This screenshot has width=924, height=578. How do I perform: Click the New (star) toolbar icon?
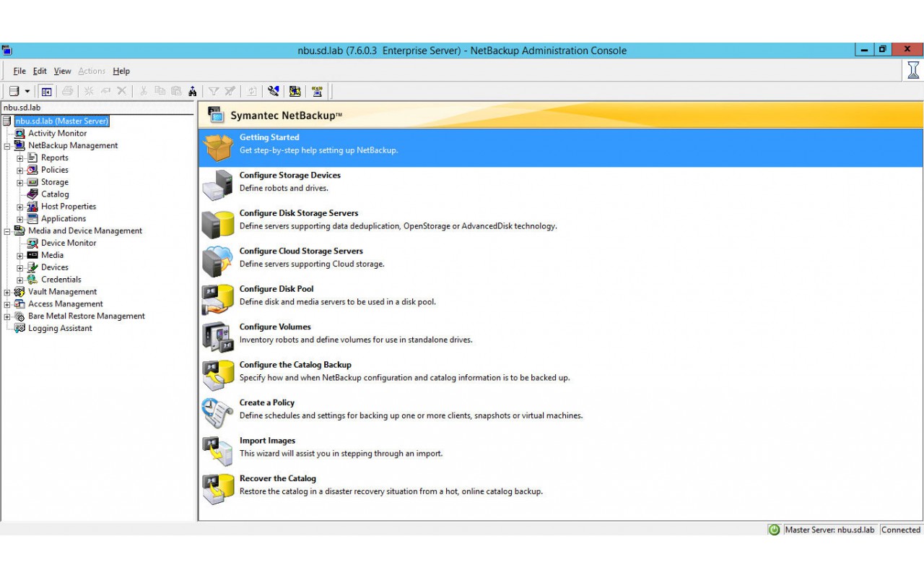coord(89,91)
